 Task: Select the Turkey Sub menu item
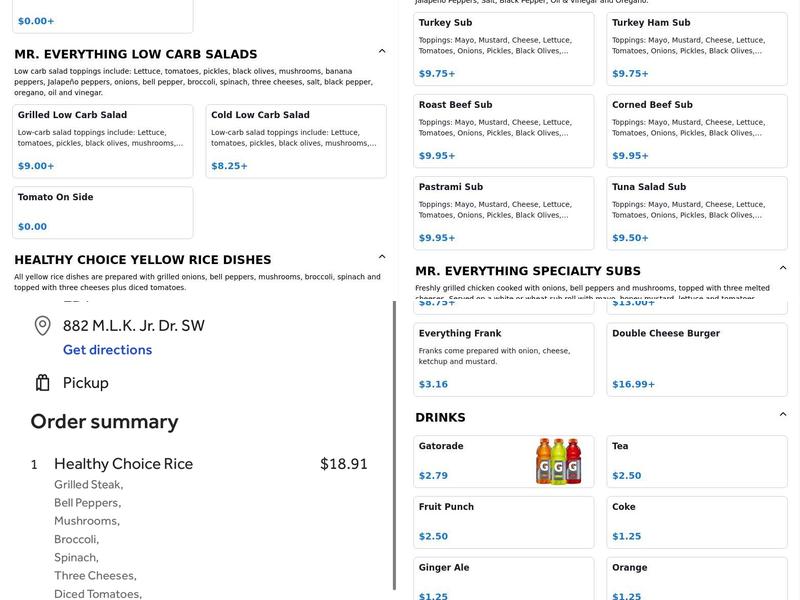tap(504, 49)
